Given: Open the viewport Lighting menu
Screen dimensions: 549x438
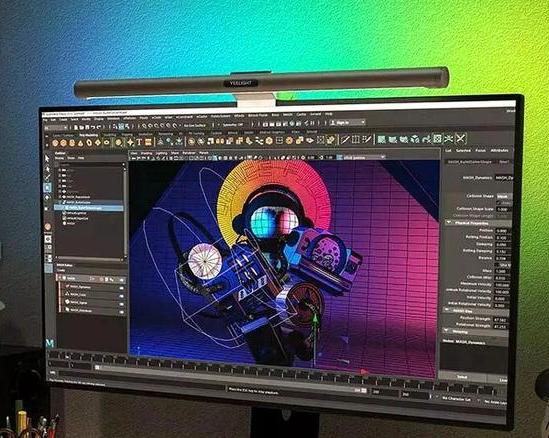Looking at the screenshot, I should [x=161, y=153].
